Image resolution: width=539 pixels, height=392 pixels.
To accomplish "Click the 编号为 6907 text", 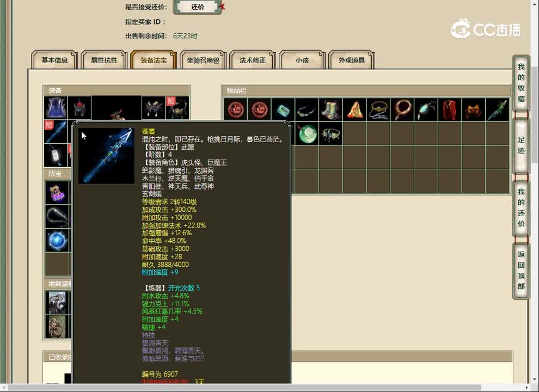I will pyautogui.click(x=160, y=374).
